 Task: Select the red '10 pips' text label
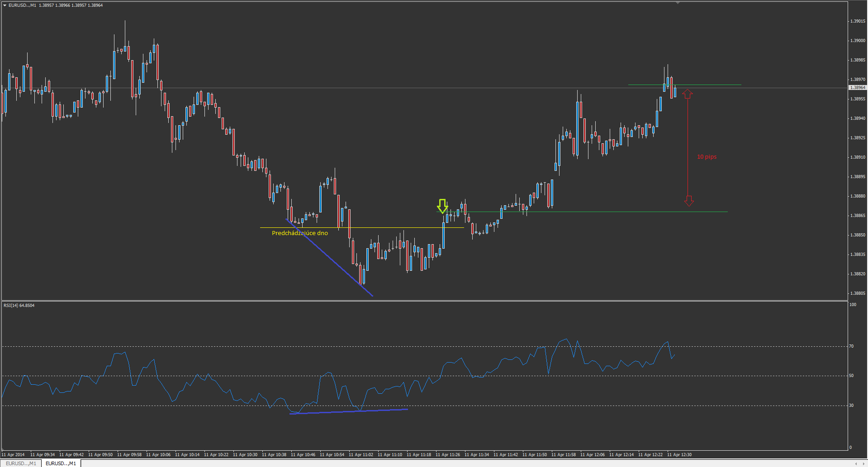(x=707, y=157)
